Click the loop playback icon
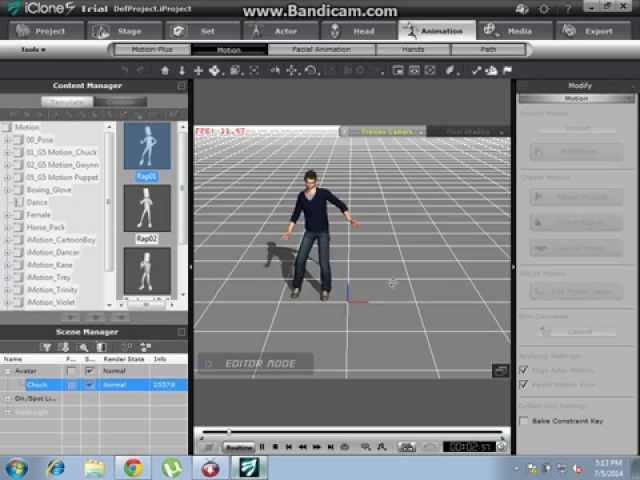640x480 pixels. tap(344, 447)
